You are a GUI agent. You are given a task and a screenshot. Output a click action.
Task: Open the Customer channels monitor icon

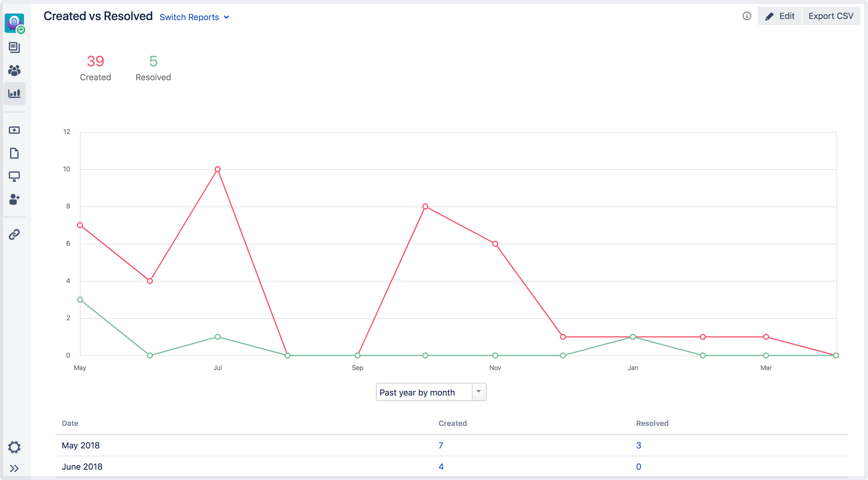click(x=14, y=176)
